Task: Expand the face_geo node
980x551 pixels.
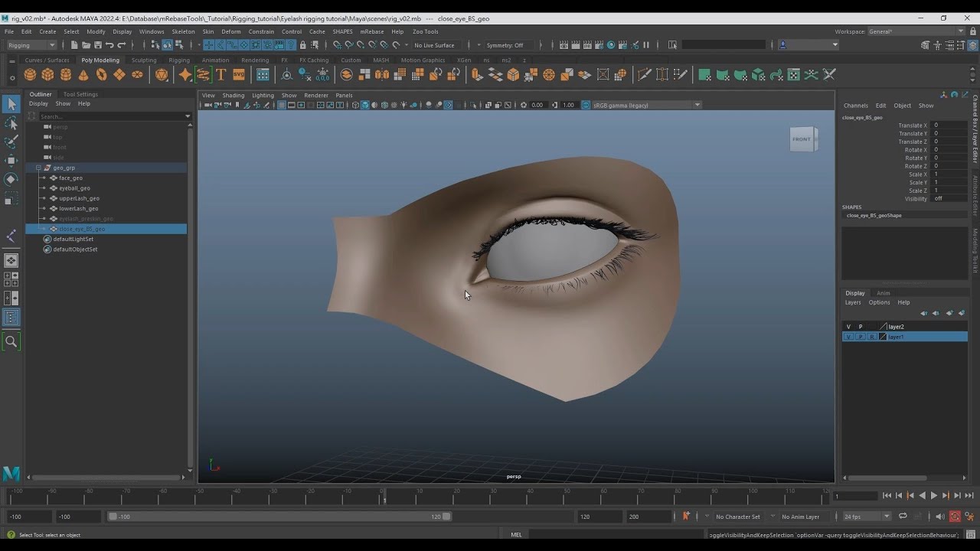Action: pos(44,178)
